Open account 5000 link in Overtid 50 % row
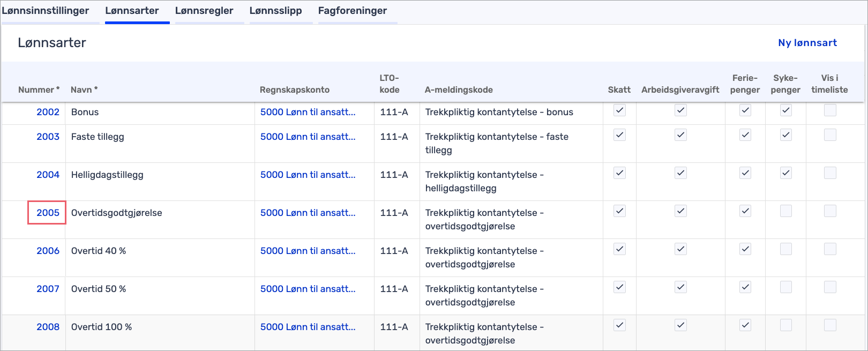This screenshot has height=351, width=868. click(x=308, y=289)
